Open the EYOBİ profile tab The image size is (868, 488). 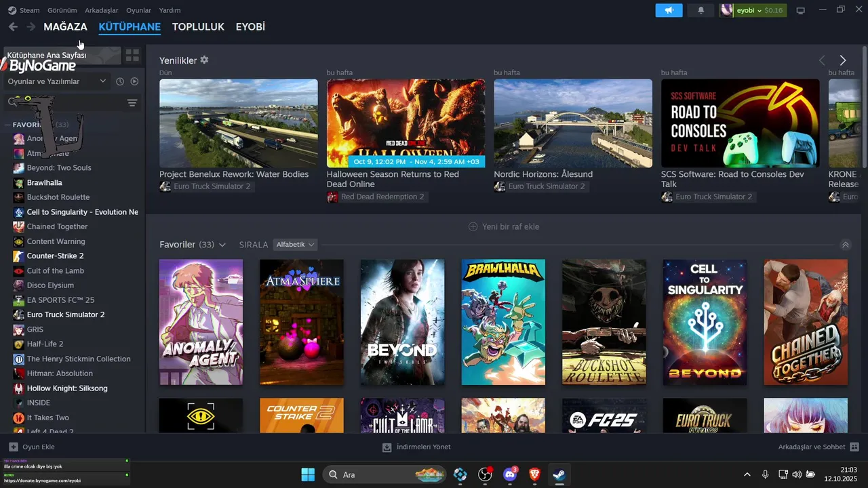pyautogui.click(x=250, y=26)
